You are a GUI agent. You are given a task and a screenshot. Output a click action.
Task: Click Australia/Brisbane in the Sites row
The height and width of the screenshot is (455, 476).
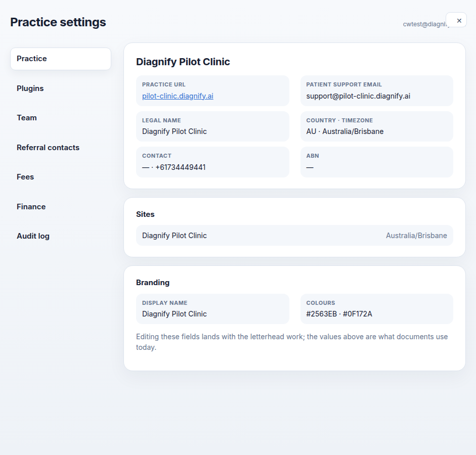point(416,236)
